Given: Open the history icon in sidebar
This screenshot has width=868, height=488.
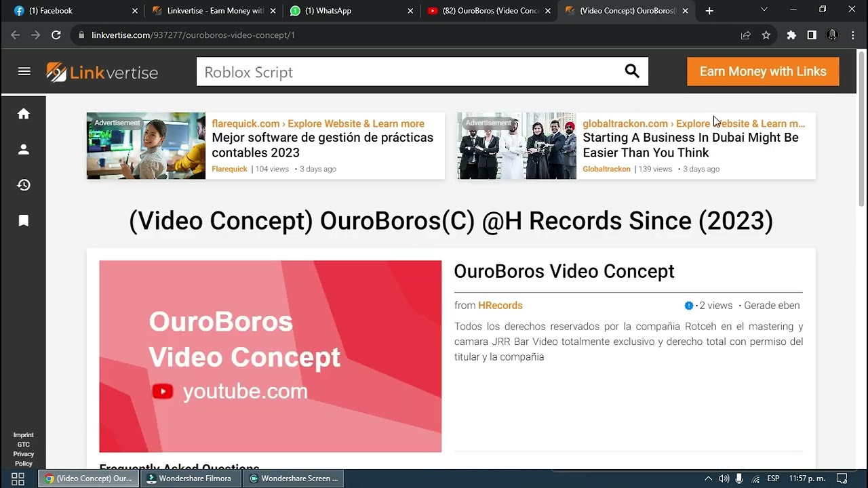Looking at the screenshot, I should [x=24, y=185].
